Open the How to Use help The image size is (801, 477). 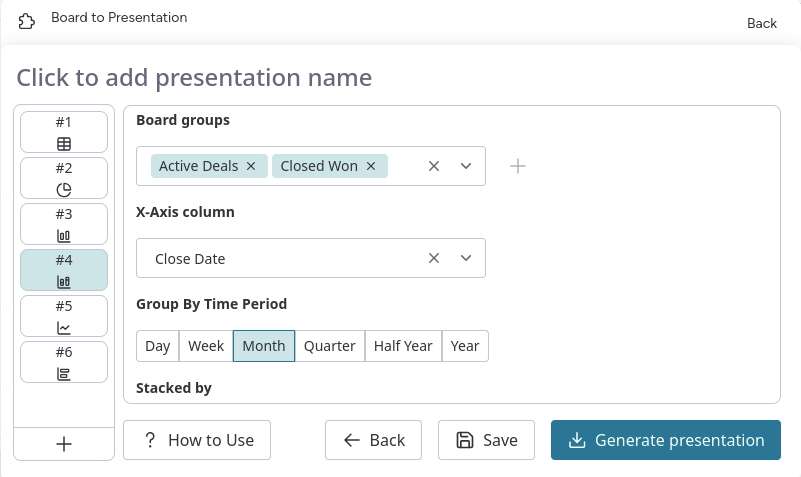(x=197, y=440)
